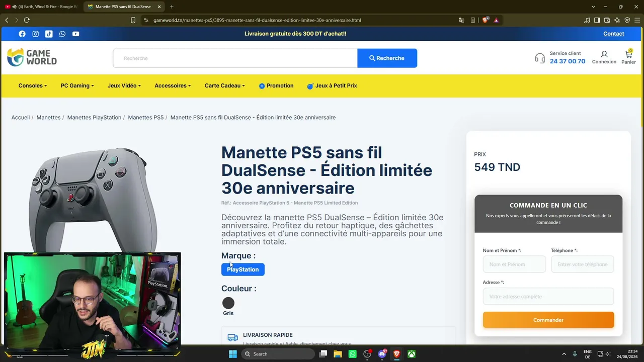Screen dimensions: 644x362
Task: Open the Connexion account icon
Action: coord(604,57)
